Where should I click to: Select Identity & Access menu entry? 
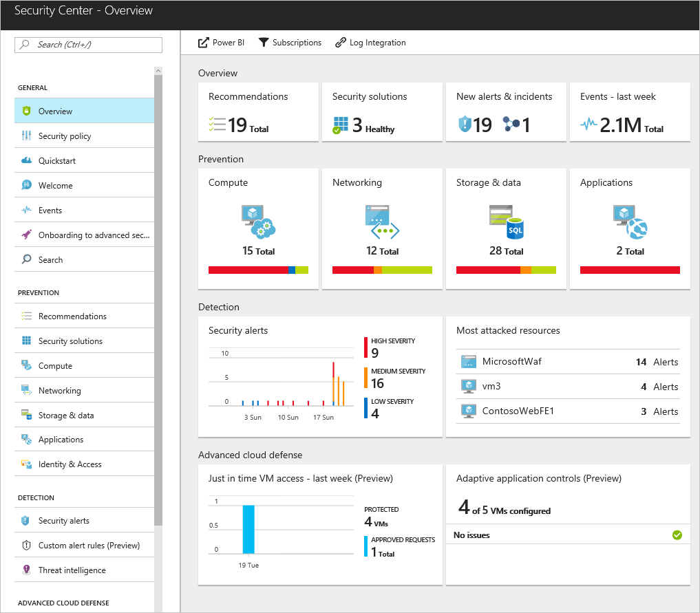[85, 464]
